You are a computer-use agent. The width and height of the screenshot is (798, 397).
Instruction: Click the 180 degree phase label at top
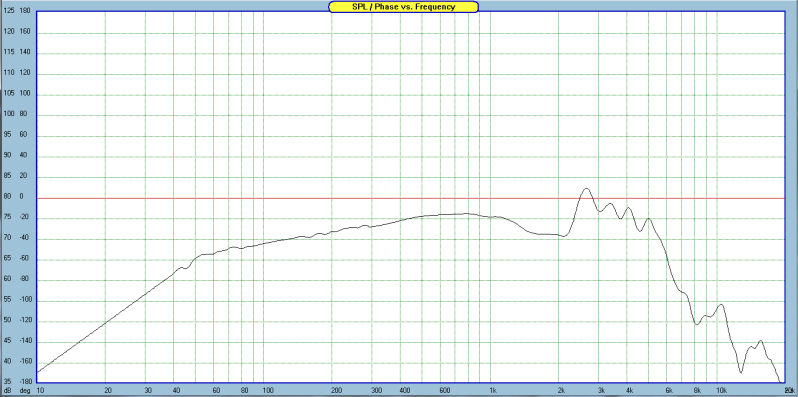(x=25, y=11)
